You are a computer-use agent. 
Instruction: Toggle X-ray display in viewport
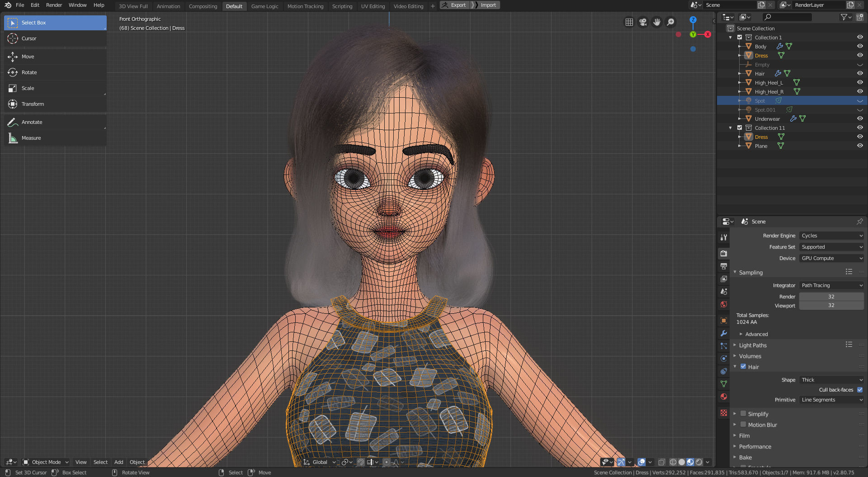[x=661, y=462]
